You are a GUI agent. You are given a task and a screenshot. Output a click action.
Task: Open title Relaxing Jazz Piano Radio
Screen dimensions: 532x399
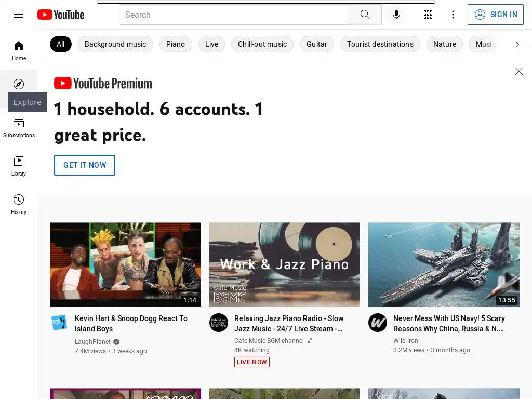[x=289, y=324]
